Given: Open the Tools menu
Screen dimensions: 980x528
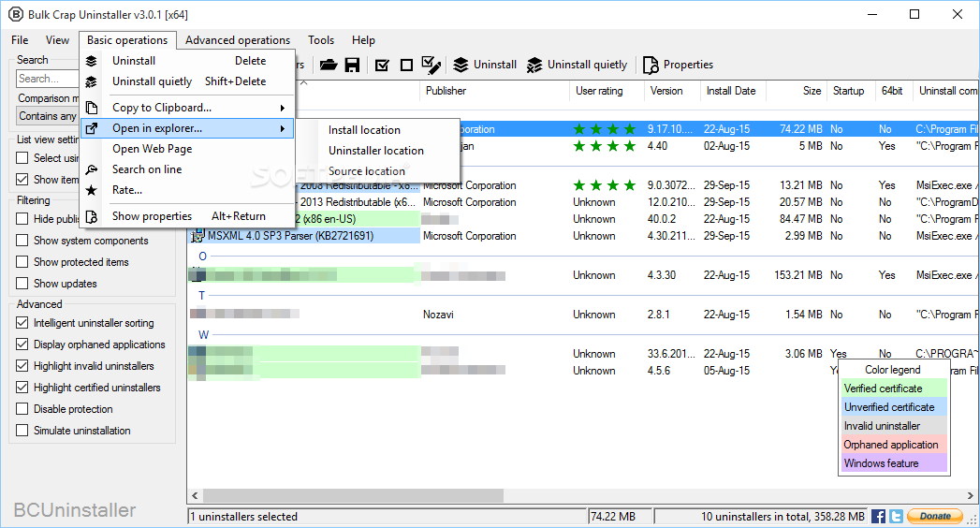Looking at the screenshot, I should pyautogui.click(x=321, y=40).
